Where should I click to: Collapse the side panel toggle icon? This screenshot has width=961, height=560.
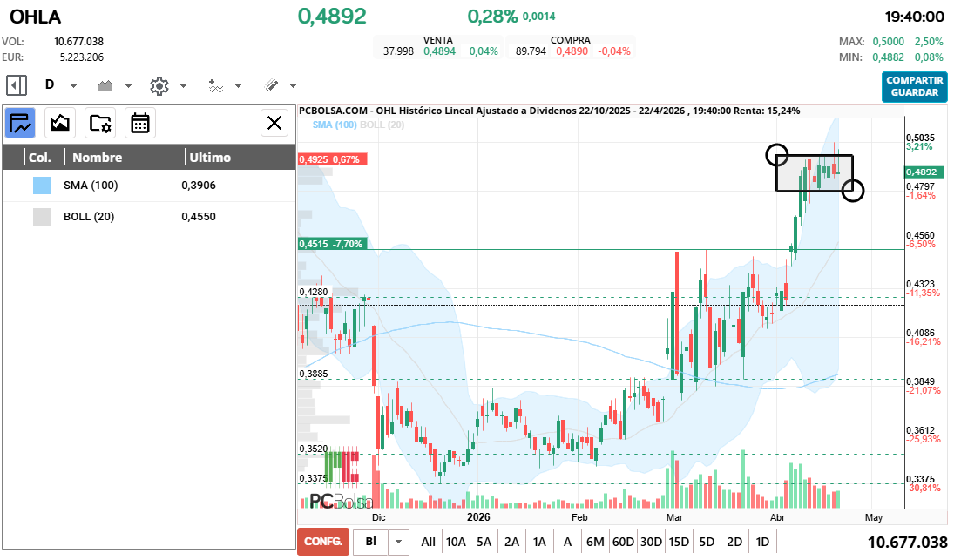pos(17,85)
